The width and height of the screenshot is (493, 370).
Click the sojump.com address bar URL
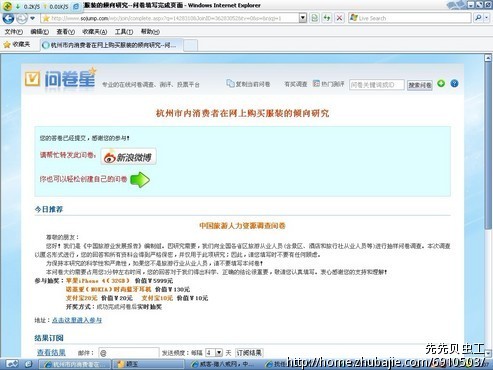point(170,18)
